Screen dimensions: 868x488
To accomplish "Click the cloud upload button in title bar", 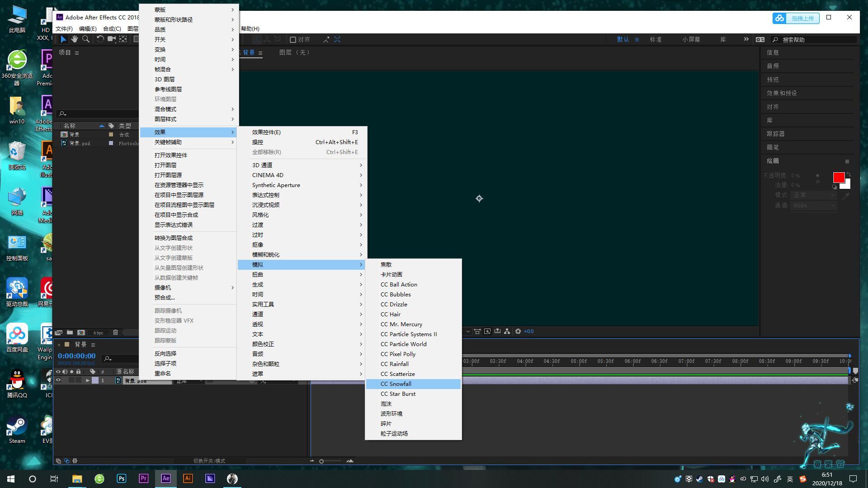I will (x=796, y=18).
